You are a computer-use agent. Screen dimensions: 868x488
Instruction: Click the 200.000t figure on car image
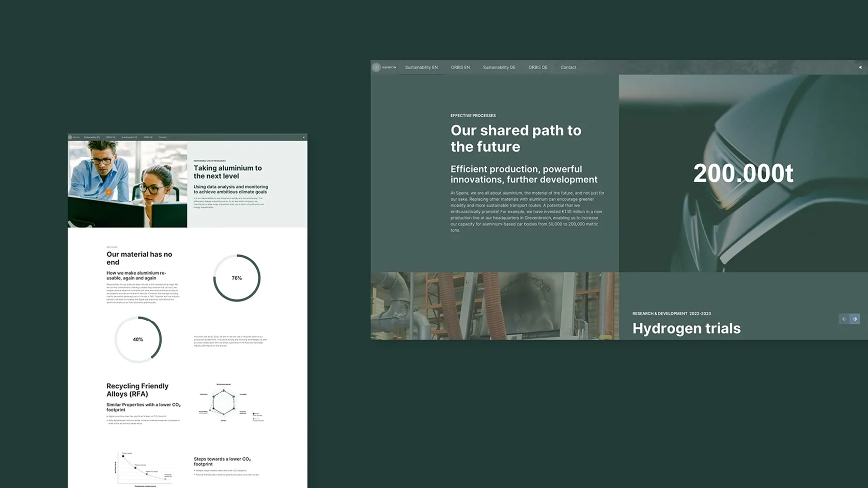click(x=743, y=173)
